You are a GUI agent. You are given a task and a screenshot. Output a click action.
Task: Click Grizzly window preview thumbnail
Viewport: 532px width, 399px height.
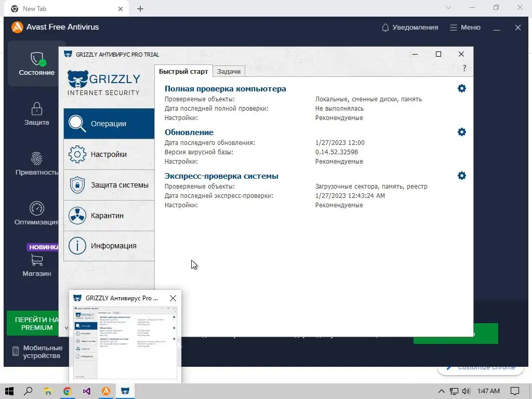(x=125, y=343)
